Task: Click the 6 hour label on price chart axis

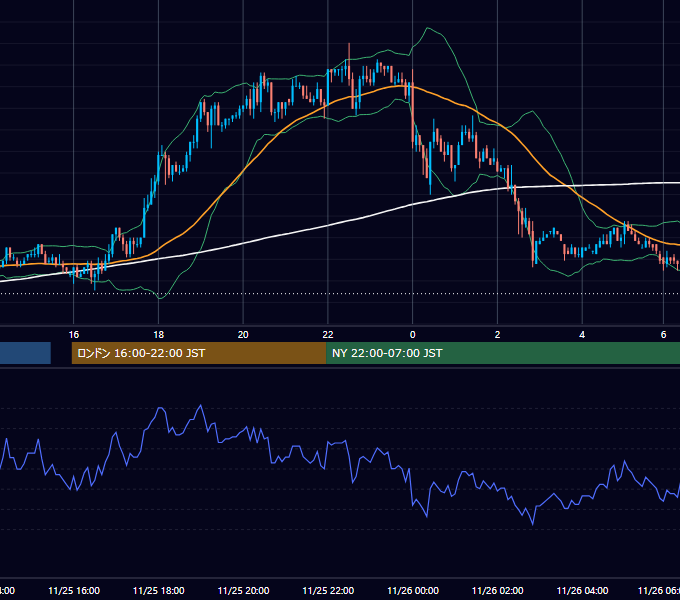Action: click(x=663, y=335)
